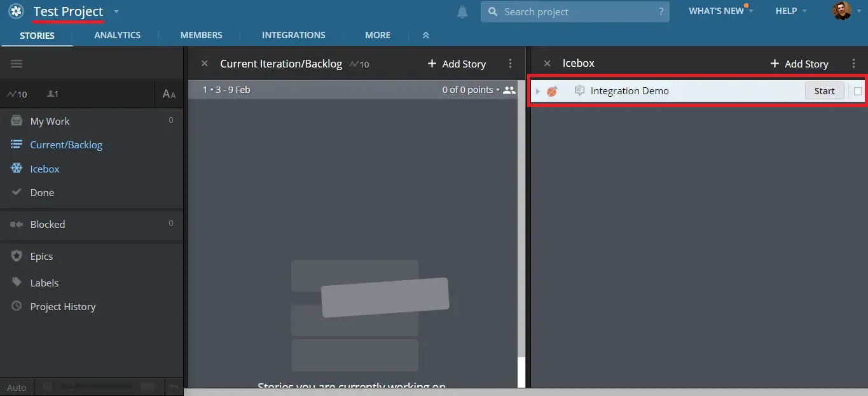Click the text size AA icon
This screenshot has width=868, height=396.
168,94
